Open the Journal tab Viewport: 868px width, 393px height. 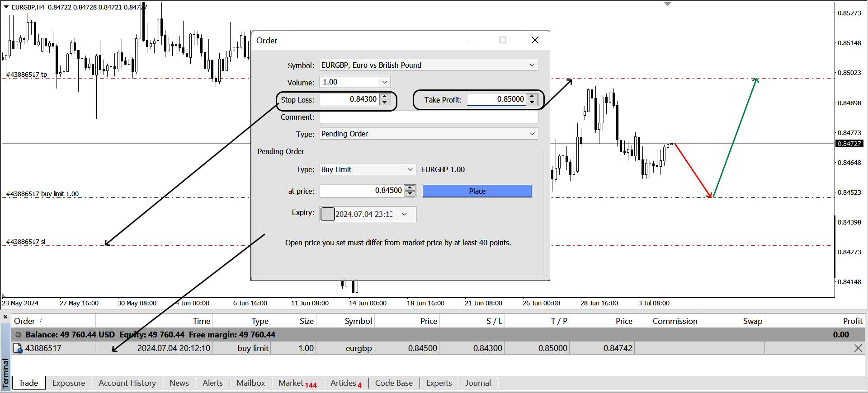[478, 383]
